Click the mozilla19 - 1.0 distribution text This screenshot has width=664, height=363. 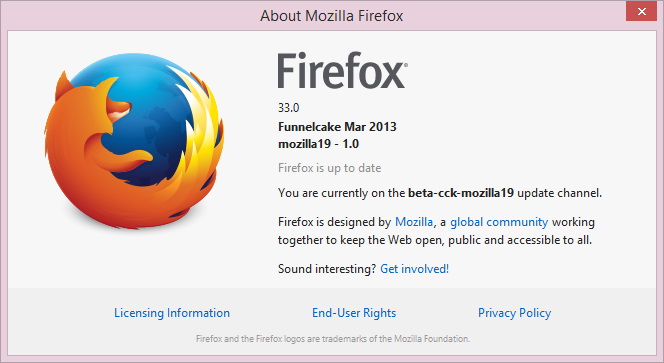[318, 144]
